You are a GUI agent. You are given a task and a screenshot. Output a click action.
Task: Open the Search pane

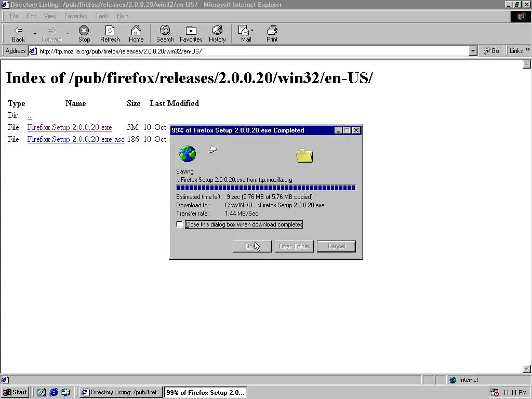(x=165, y=34)
